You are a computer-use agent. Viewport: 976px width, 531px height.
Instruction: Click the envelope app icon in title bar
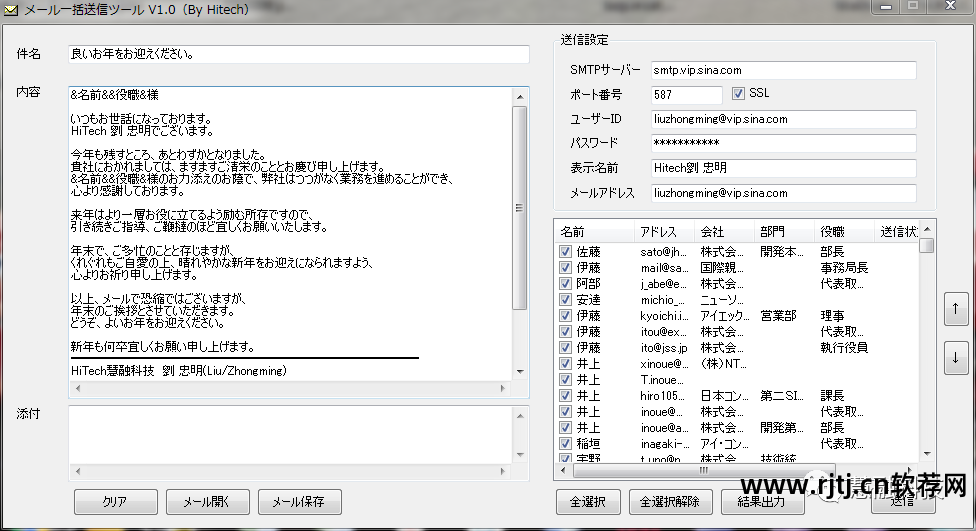11,10
